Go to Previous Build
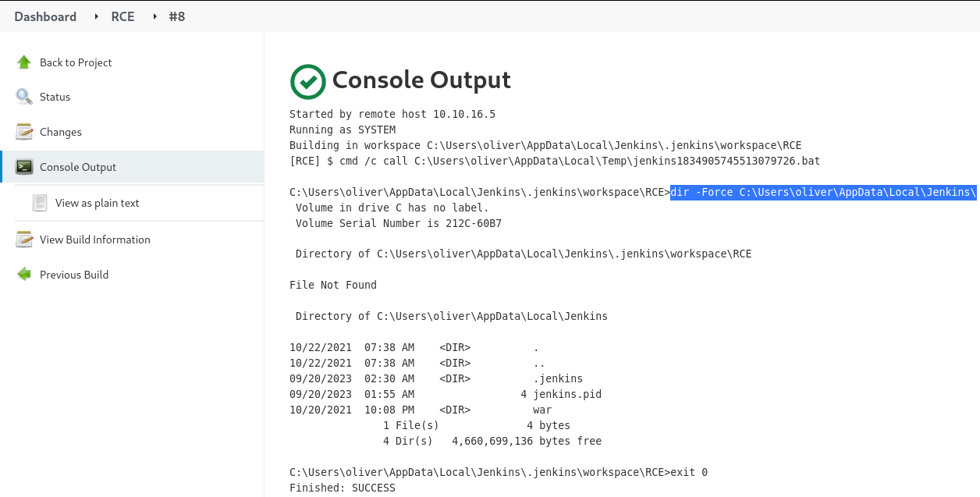 74,275
